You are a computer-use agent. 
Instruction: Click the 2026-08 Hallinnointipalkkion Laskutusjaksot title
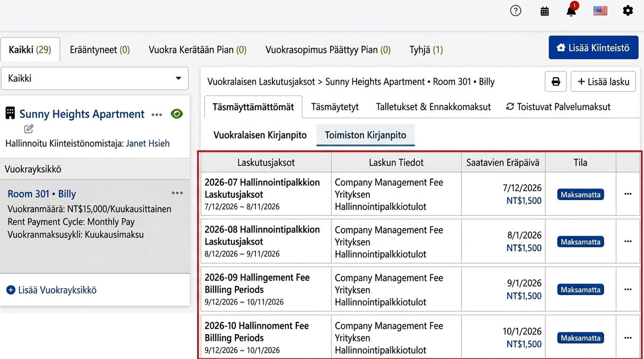[x=262, y=236]
